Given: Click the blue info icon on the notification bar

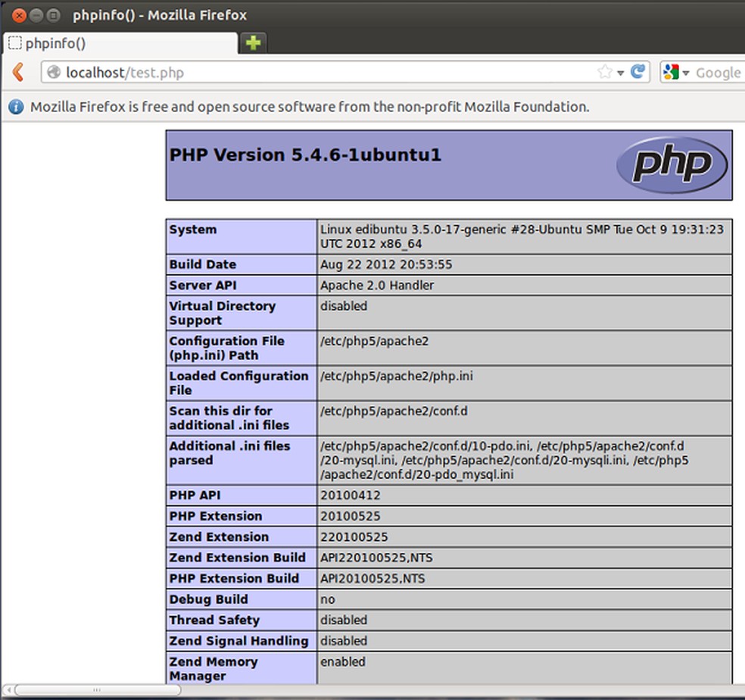Looking at the screenshot, I should coord(16,107).
